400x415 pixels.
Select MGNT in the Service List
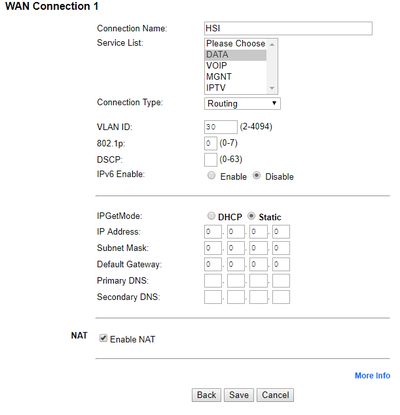point(235,77)
